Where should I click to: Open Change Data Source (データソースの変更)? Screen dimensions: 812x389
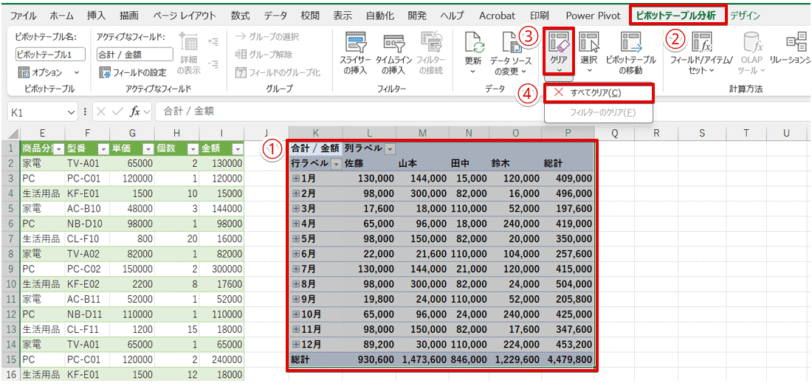tap(510, 54)
